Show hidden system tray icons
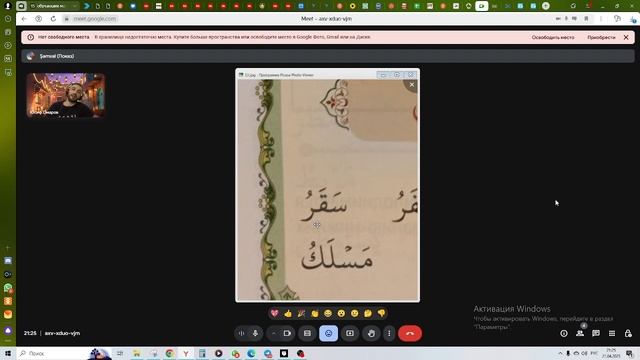640x360 pixels. (x=560, y=353)
